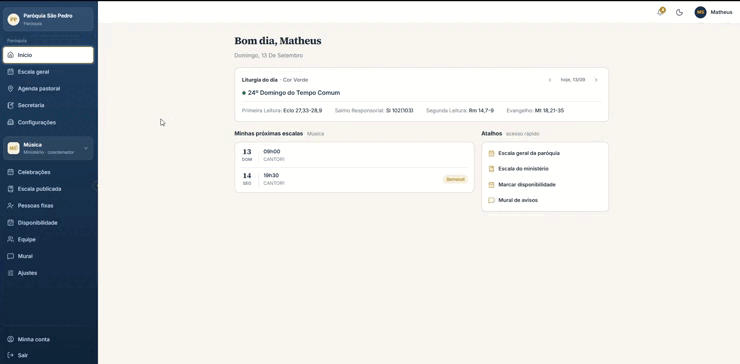The image size is (740, 364).
Task: Click the Configurações icon in sidebar
Action: click(10, 122)
